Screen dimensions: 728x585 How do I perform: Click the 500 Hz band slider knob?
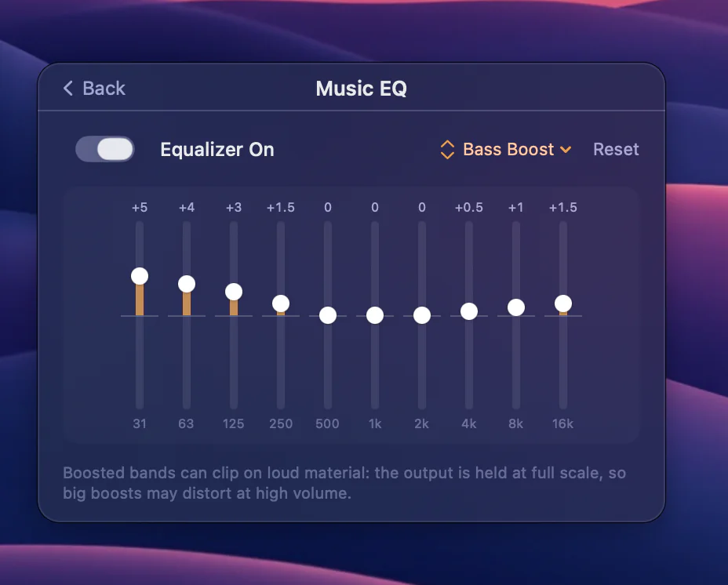click(x=328, y=315)
